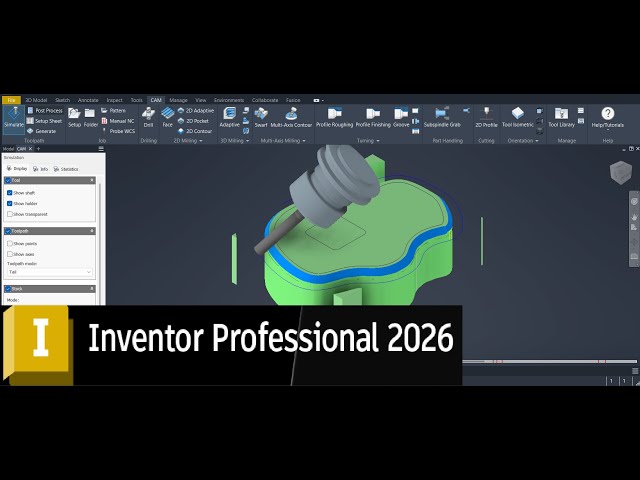Choose the Profile Roughing turning tool
Screen dimensions: 640x480
[334, 118]
